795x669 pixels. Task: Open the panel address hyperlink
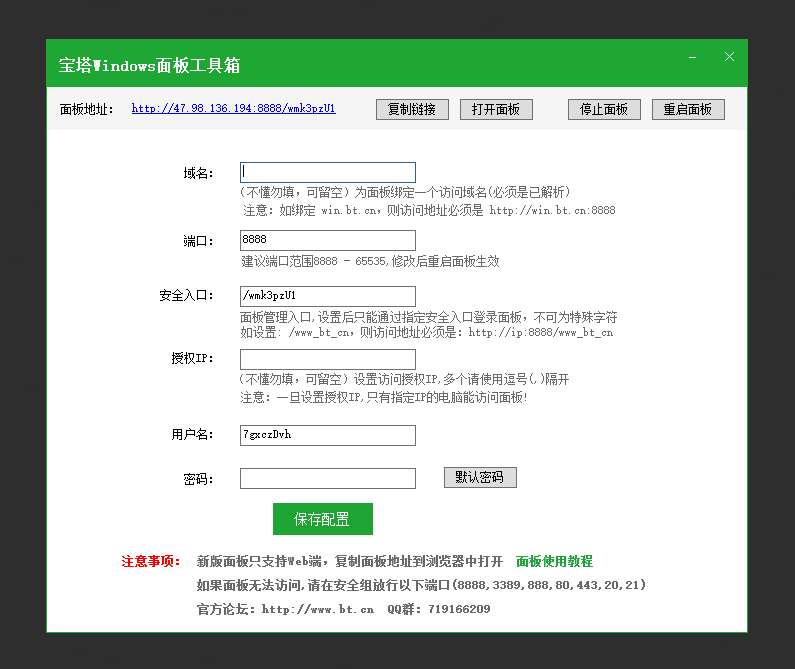(x=233, y=109)
